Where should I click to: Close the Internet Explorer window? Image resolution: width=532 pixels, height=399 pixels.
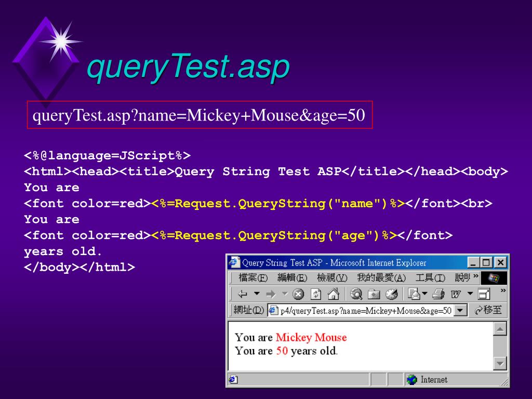500,262
